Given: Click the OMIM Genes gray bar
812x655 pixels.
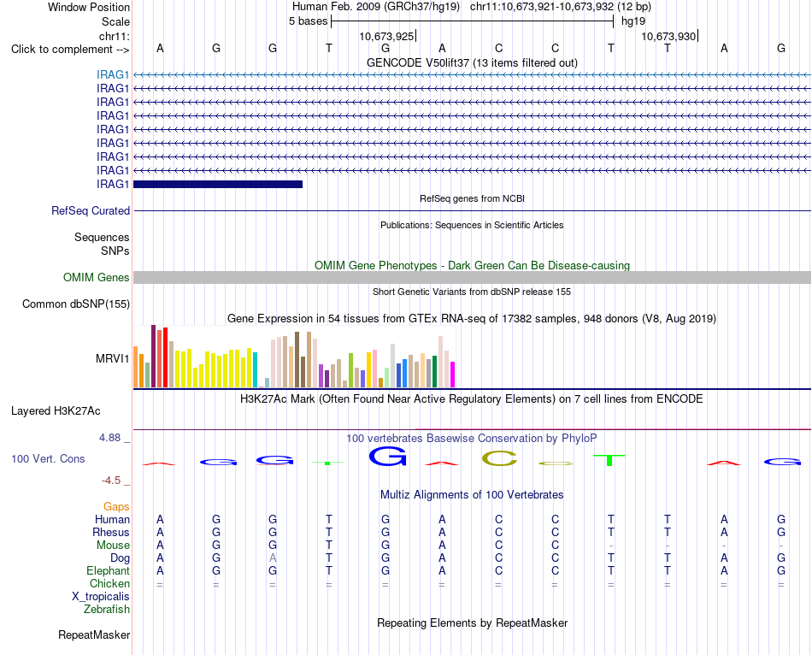Looking at the screenshot, I should [x=472, y=277].
